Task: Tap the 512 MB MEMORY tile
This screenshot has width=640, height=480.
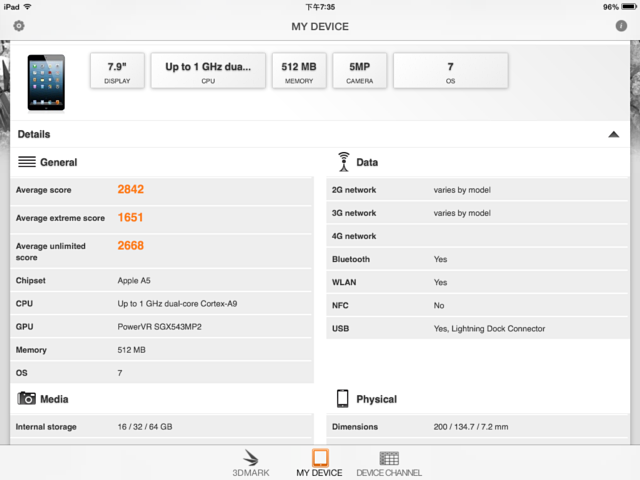Action: pos(299,70)
